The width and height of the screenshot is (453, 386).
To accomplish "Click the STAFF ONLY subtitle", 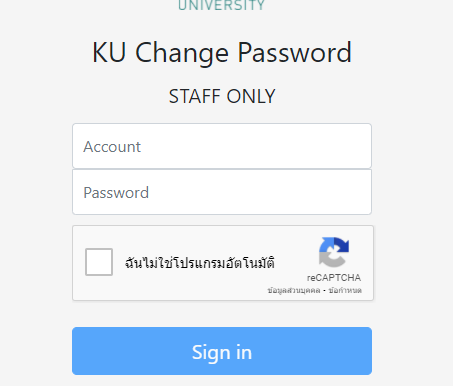I will (x=222, y=96).
